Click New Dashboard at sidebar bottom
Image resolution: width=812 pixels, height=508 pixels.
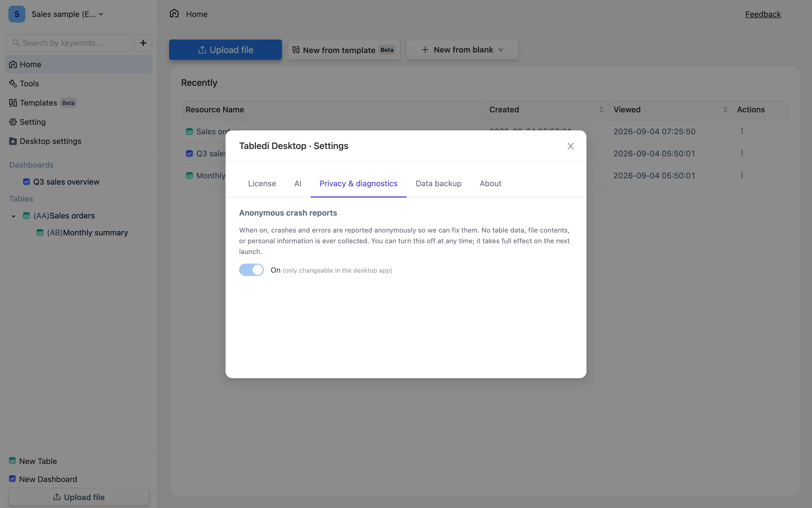tap(43, 479)
